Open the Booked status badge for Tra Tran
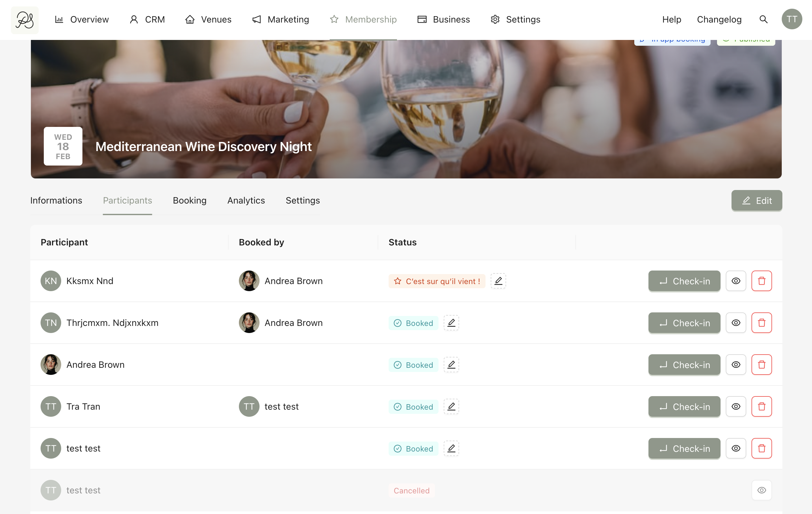This screenshot has width=812, height=514. [x=413, y=407]
